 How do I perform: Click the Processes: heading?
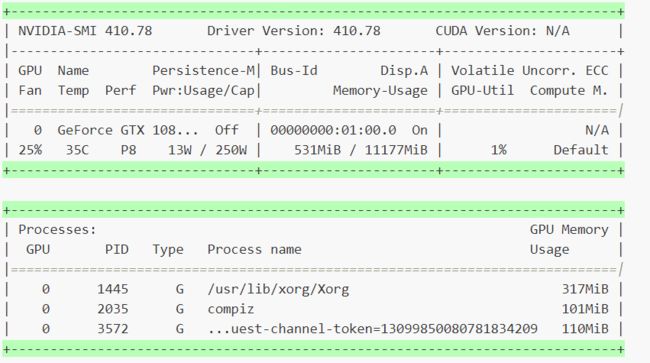tap(57, 230)
